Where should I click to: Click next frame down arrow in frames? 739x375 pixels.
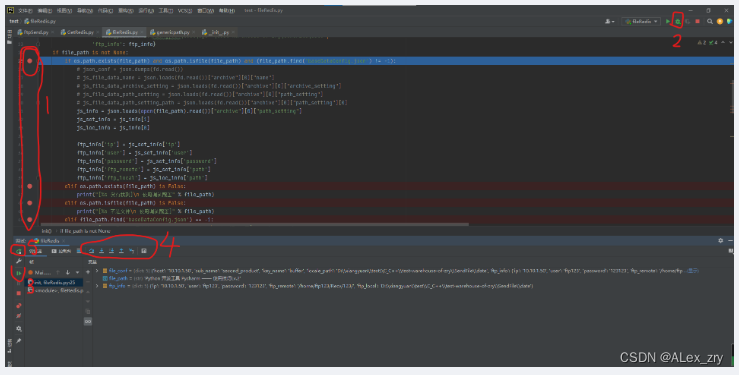click(x=68, y=272)
